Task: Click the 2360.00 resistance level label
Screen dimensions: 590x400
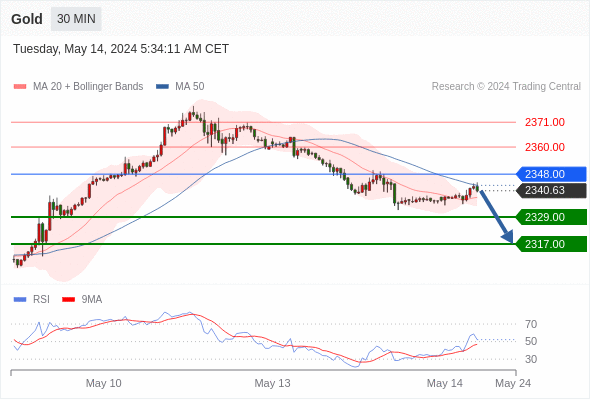Action: click(x=544, y=147)
